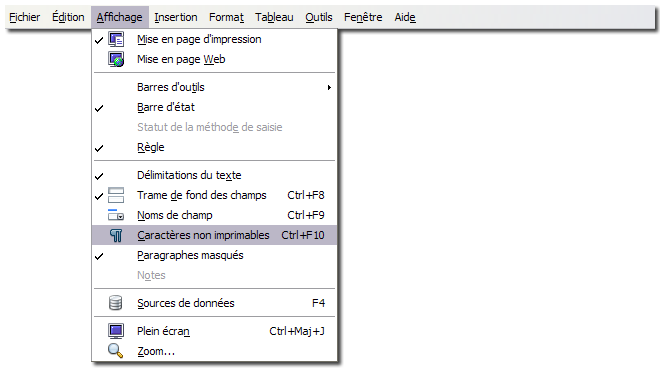Open the Insertion menu

click(176, 17)
